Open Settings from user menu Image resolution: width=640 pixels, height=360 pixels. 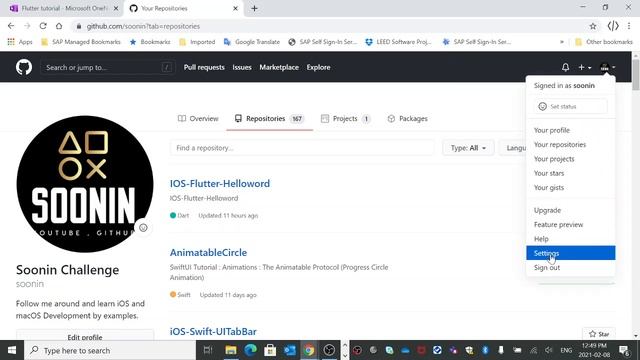click(570, 253)
